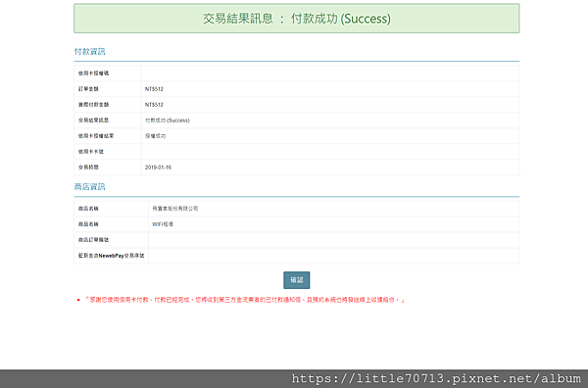
Task: Click the NT$512 value beside 訂單金額
Action: (154, 89)
